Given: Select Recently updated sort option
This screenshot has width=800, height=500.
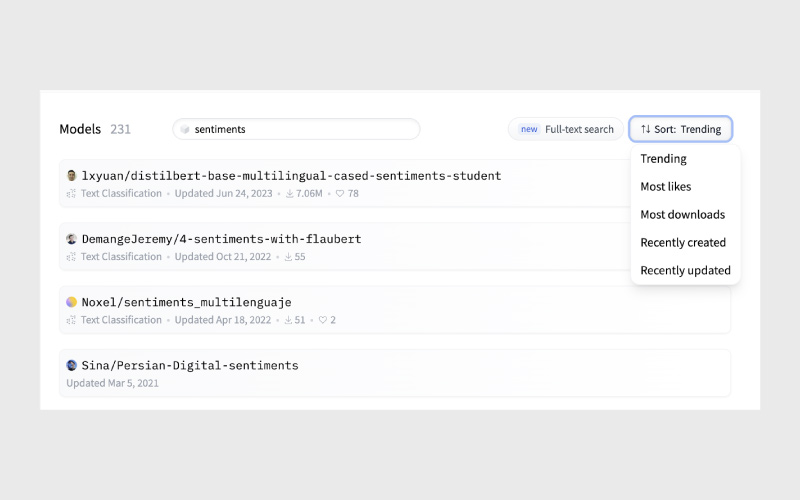Looking at the screenshot, I should (x=685, y=270).
